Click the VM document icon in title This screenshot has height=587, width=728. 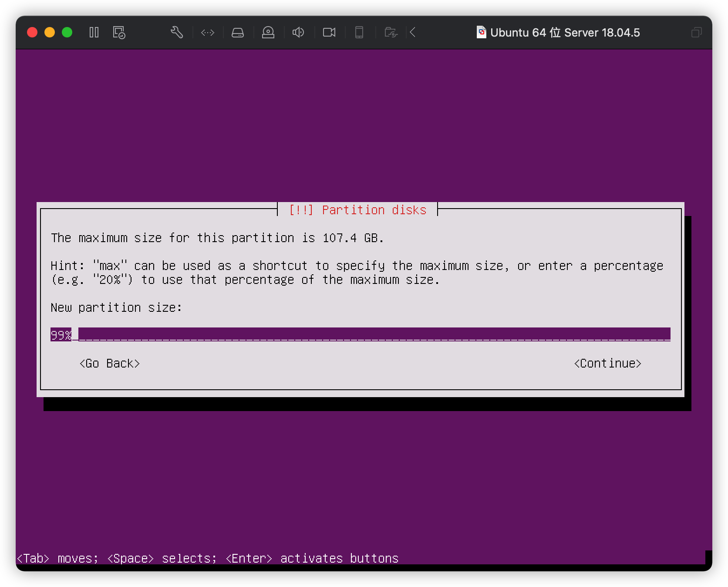point(481,32)
